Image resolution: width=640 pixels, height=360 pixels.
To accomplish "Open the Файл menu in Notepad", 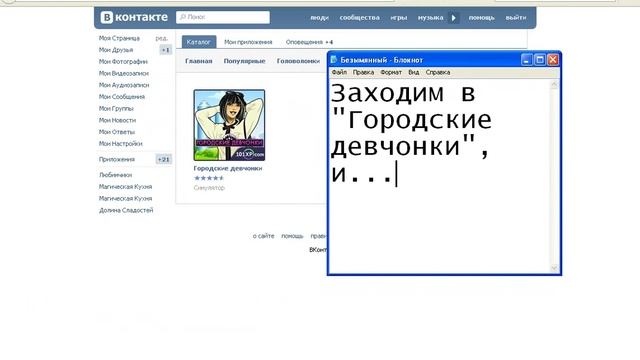I will pos(339,72).
